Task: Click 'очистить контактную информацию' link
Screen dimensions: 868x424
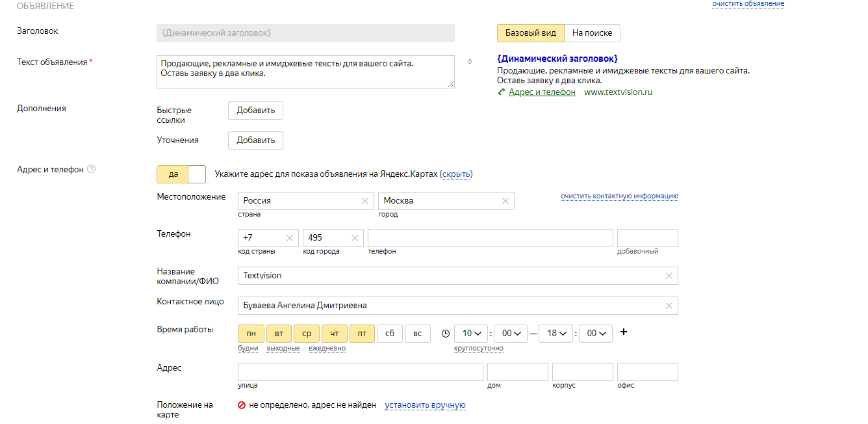Action: click(x=619, y=196)
